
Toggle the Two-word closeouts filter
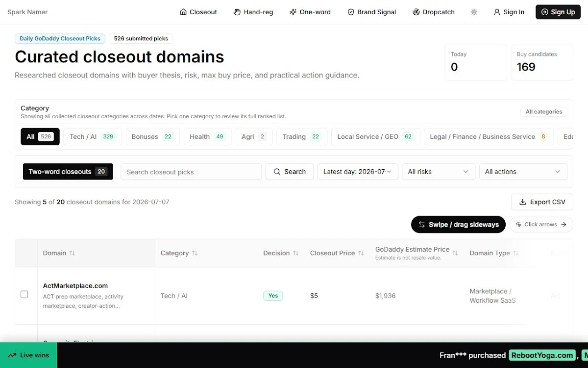click(68, 172)
